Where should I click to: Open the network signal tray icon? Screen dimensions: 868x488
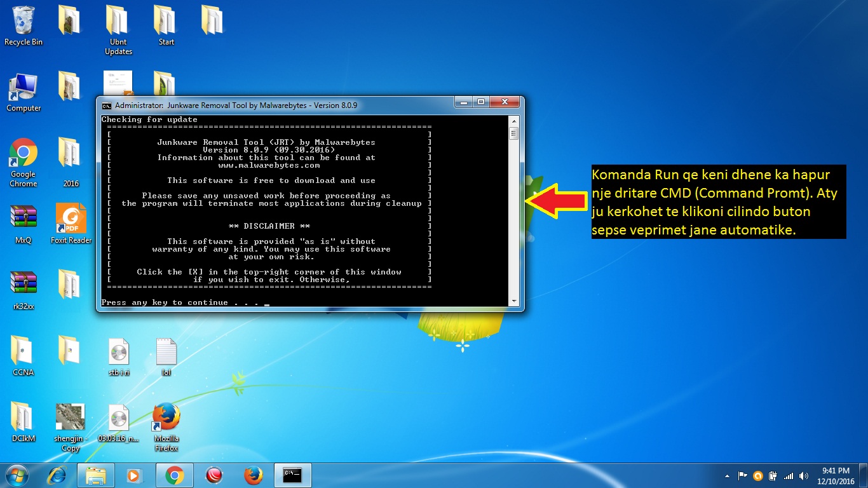coord(789,475)
